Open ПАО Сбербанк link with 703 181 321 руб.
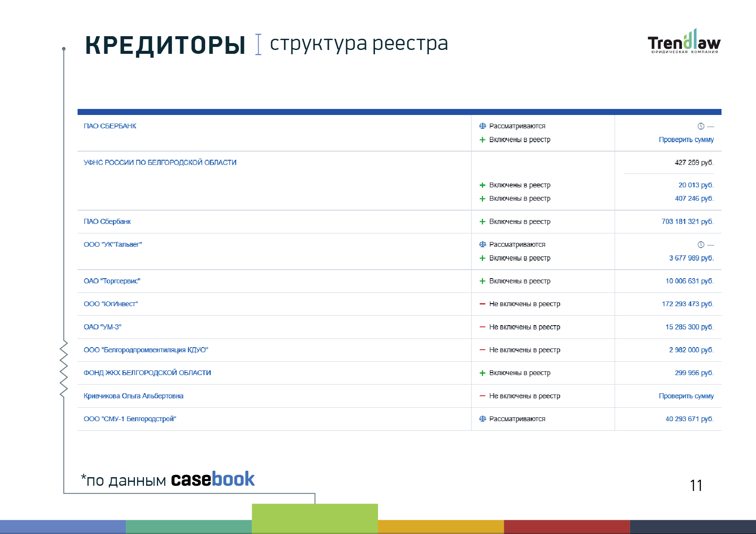The height and width of the screenshot is (534, 756). pyautogui.click(x=107, y=222)
